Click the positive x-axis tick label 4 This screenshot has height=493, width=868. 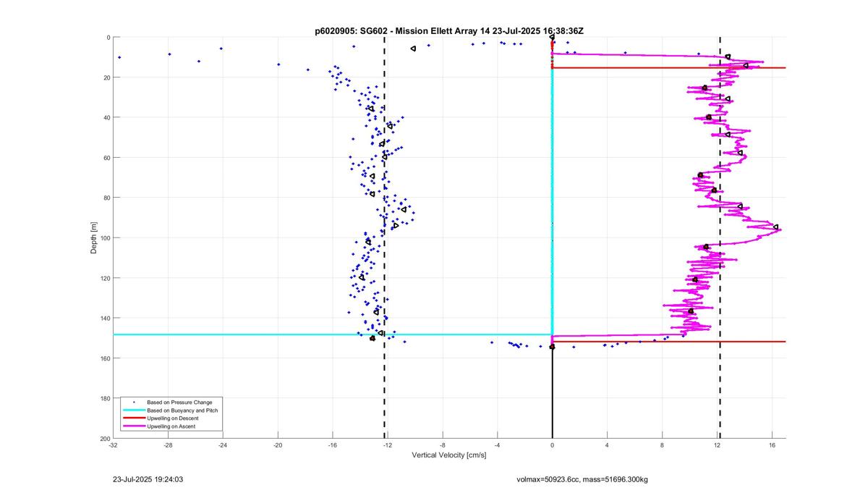608,445
